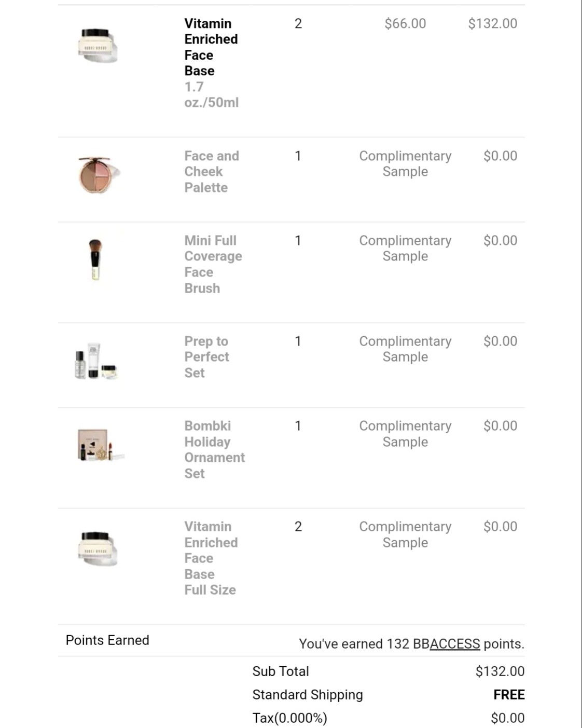Select the Face and Cheek Palette name
The image size is (582, 728).
coord(212,172)
